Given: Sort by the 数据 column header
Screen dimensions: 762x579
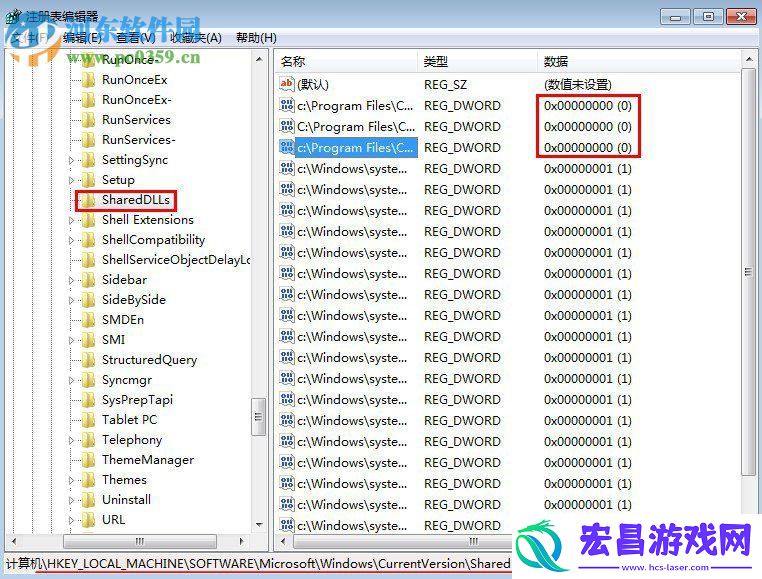Looking at the screenshot, I should pyautogui.click(x=639, y=62).
